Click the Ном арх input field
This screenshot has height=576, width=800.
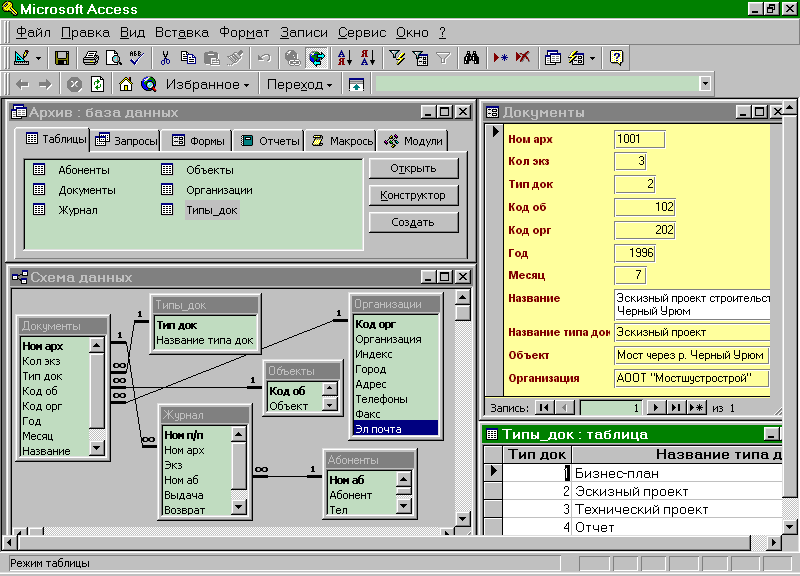640,139
